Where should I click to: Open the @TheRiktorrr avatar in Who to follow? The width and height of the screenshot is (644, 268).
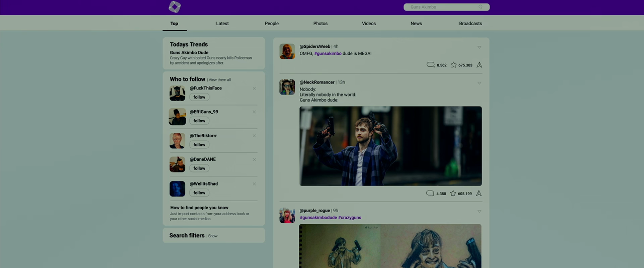pos(178,141)
